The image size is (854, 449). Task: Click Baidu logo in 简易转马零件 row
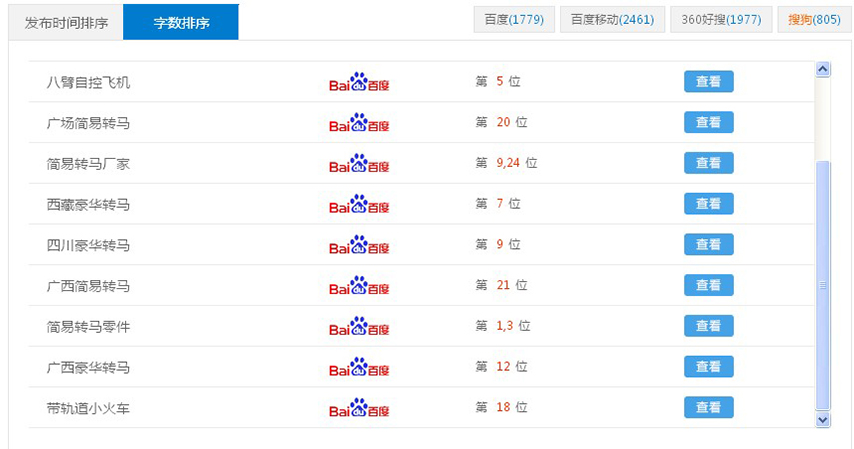359,326
